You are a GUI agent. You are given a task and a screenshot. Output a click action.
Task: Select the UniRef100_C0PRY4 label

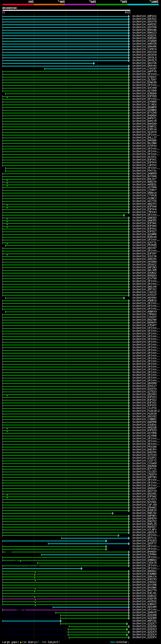coord(144,49)
